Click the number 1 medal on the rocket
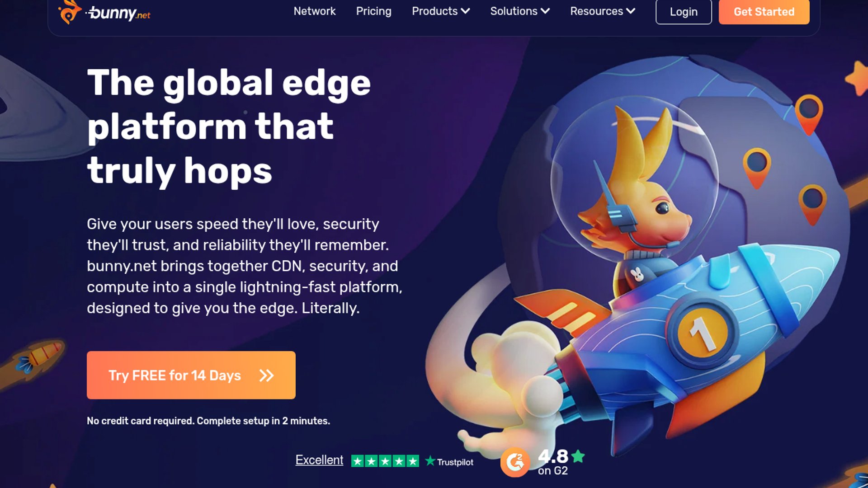The width and height of the screenshot is (868, 488). click(x=703, y=334)
